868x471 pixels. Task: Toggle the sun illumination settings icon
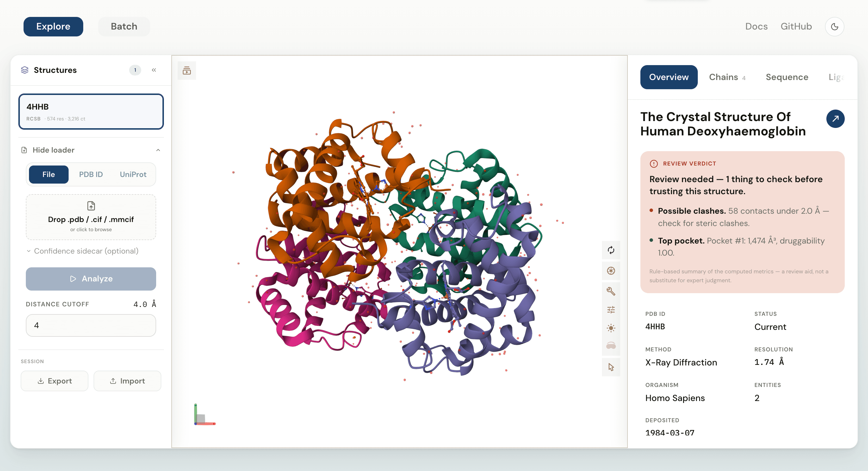[x=611, y=328]
